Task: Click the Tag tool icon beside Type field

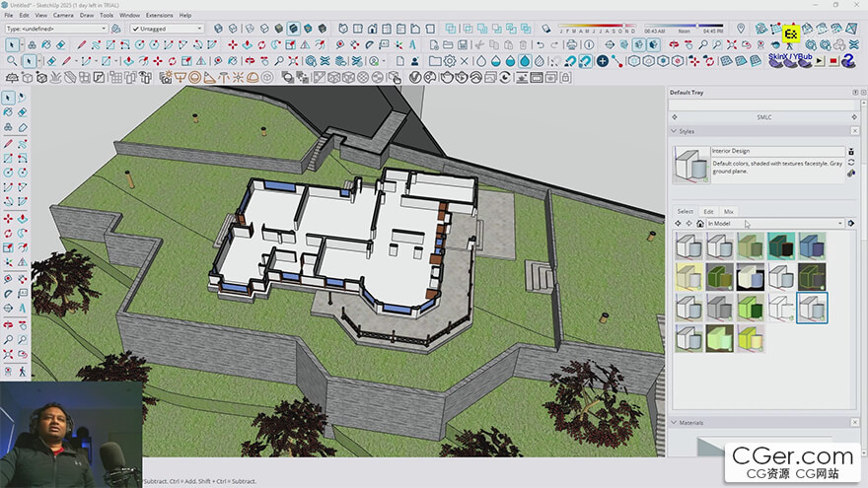Action: [x=115, y=29]
